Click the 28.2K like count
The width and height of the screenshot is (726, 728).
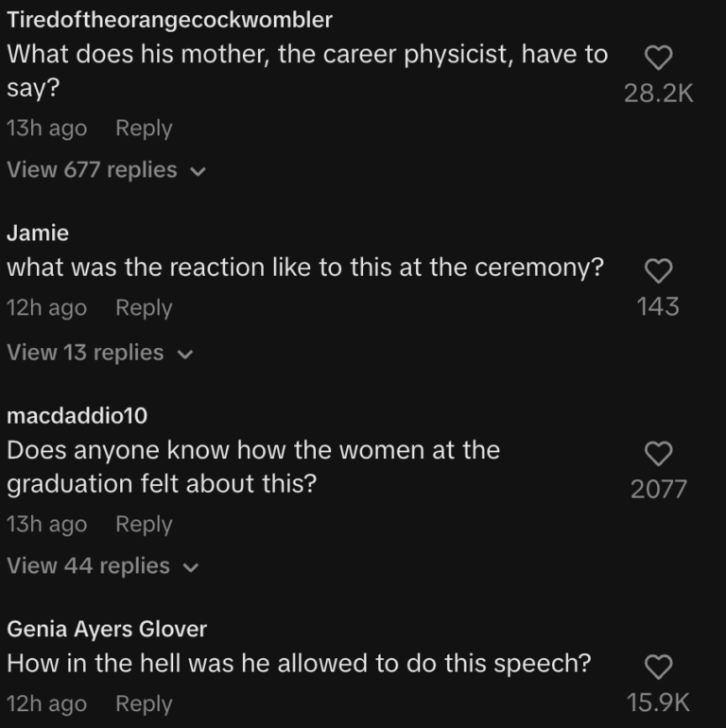659,93
